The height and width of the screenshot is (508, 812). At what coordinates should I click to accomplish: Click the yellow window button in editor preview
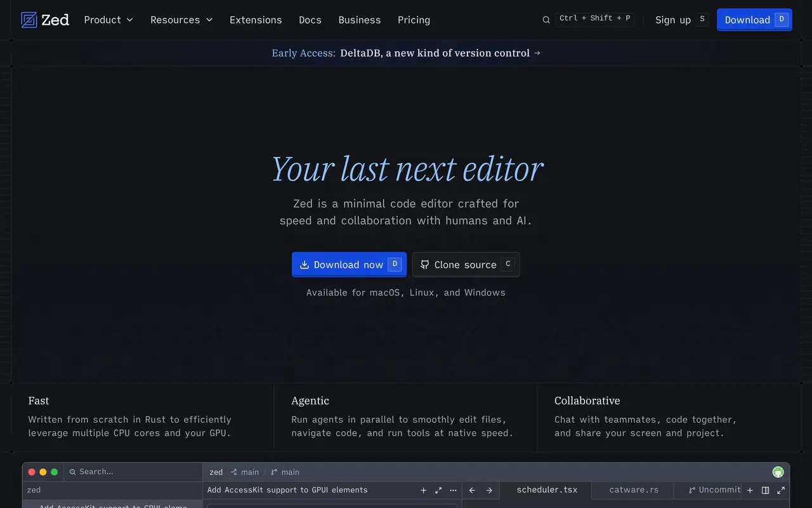[43, 472]
